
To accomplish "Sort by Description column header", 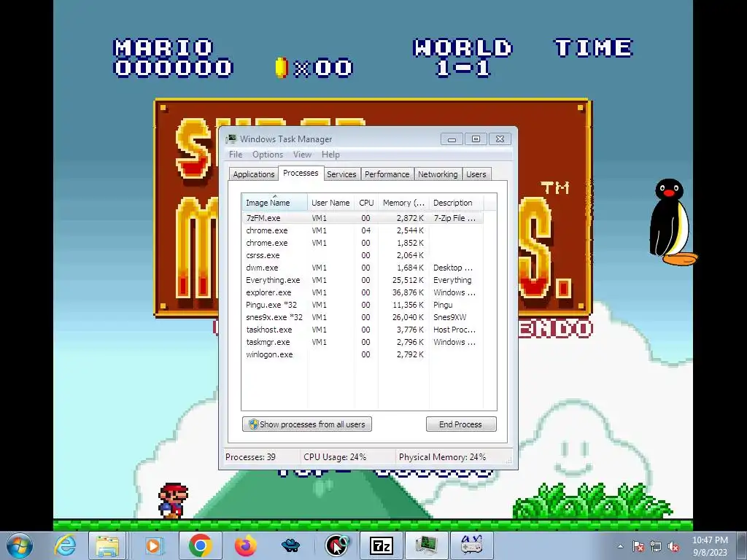I will click(x=456, y=203).
